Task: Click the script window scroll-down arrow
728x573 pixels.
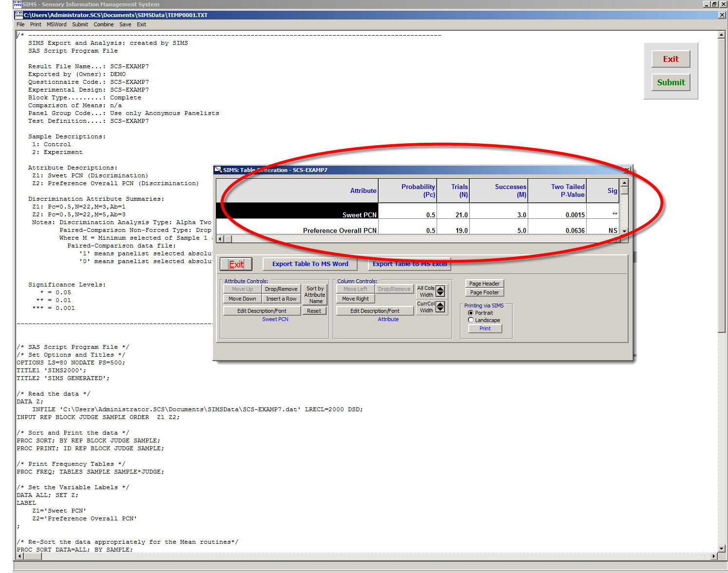Action: 722,548
